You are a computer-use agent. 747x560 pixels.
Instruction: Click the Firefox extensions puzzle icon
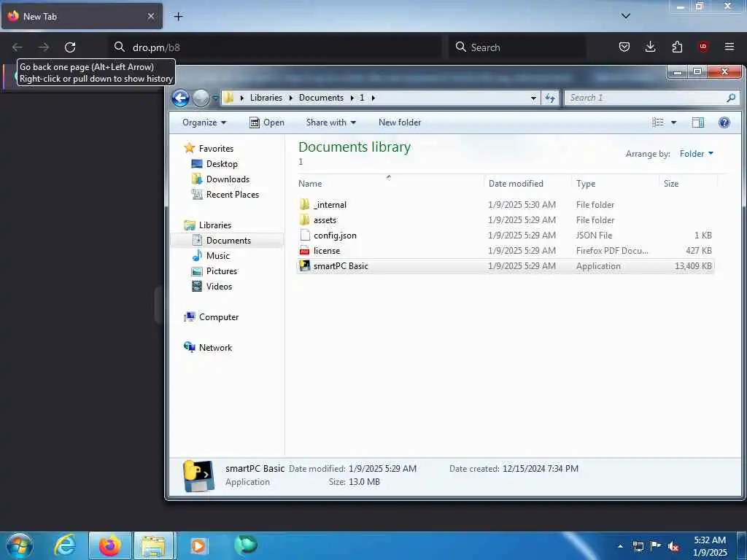(677, 47)
